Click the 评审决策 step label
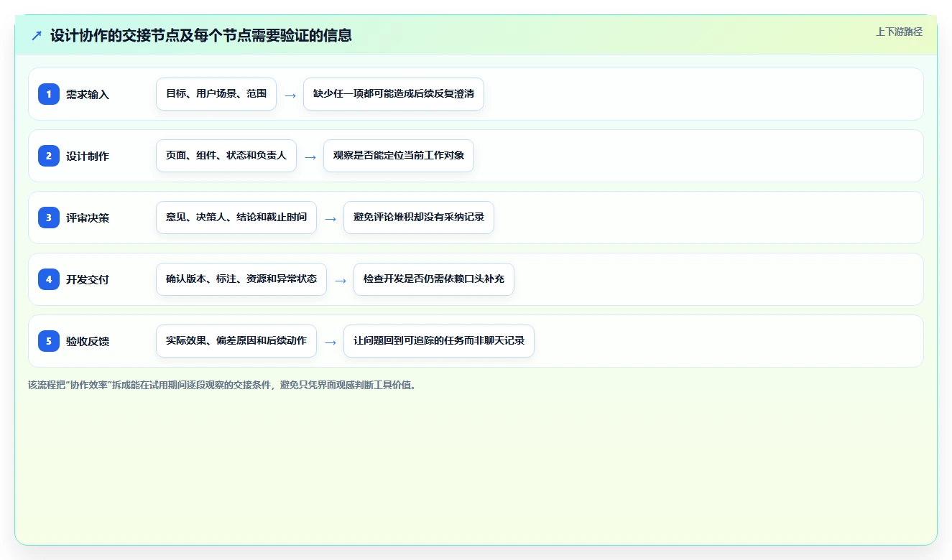Viewport: 952px width, 560px height. (x=88, y=218)
